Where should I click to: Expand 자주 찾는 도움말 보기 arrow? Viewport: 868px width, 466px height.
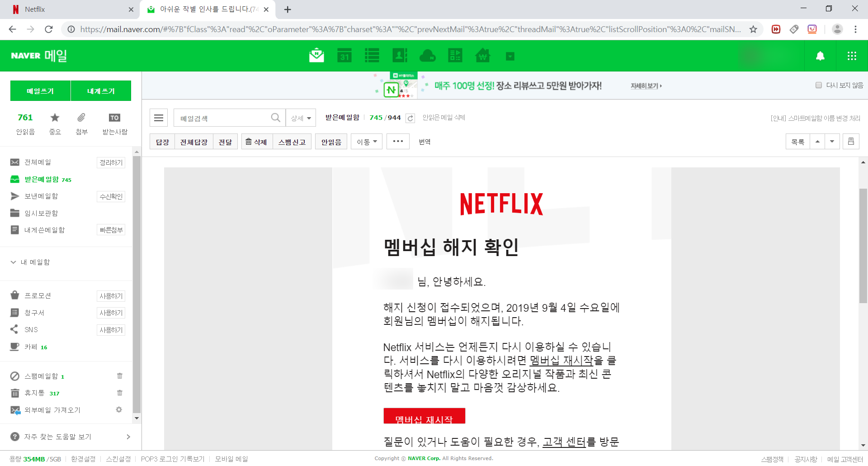click(128, 437)
